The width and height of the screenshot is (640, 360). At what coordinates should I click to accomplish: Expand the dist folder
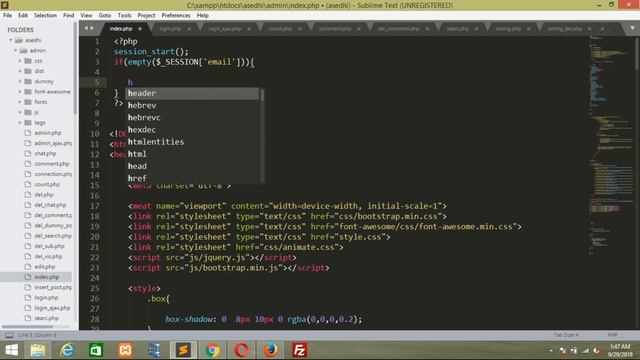[x=20, y=71]
